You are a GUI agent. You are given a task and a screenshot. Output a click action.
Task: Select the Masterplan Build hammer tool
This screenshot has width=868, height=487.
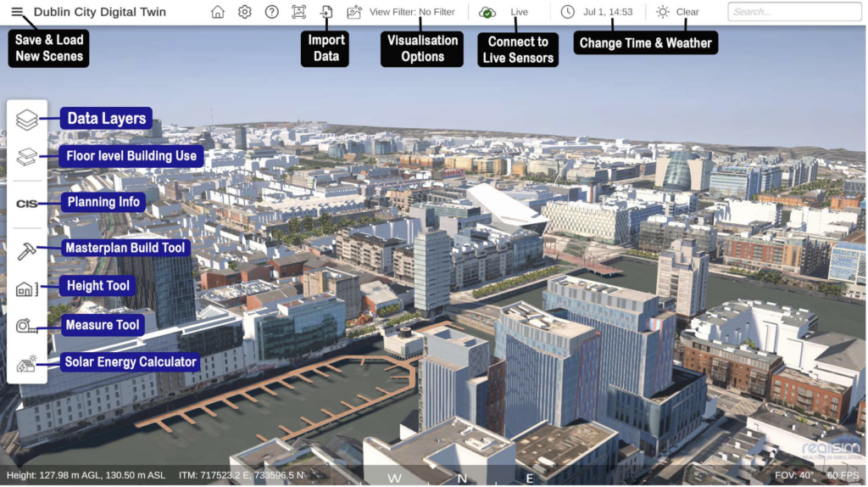(x=26, y=251)
